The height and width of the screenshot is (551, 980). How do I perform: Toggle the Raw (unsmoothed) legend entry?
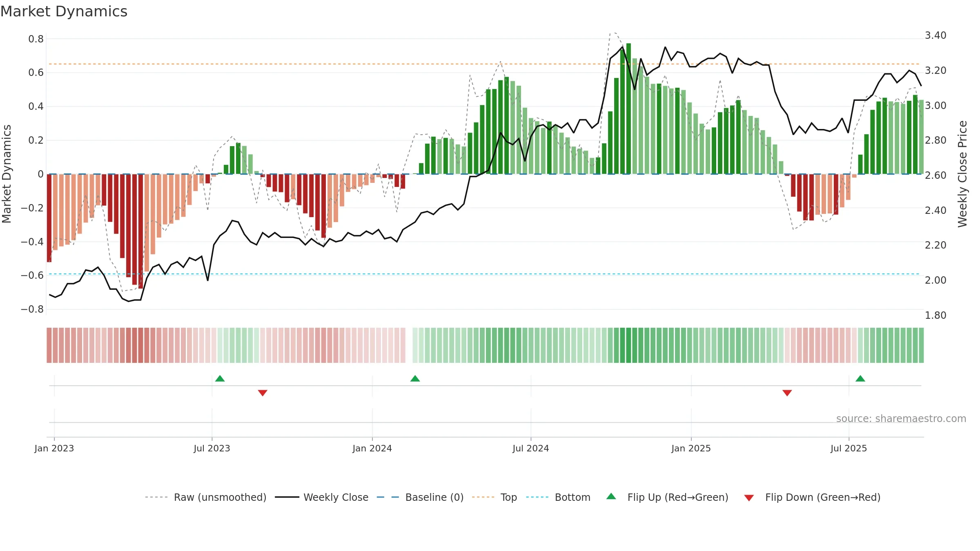(206, 497)
